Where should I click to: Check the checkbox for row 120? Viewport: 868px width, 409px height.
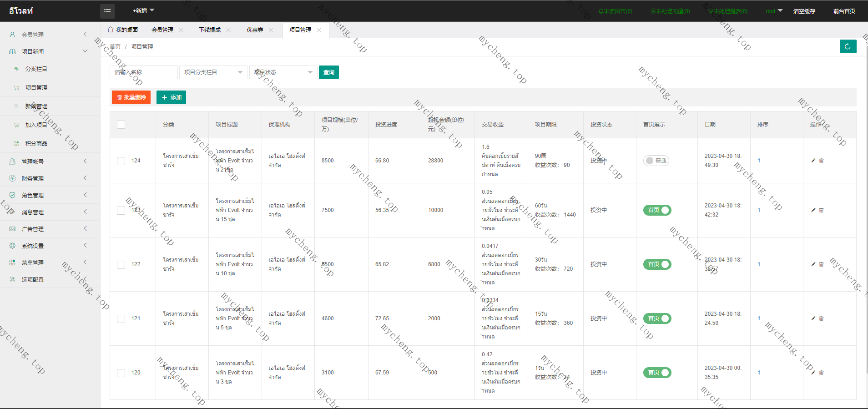point(121,373)
